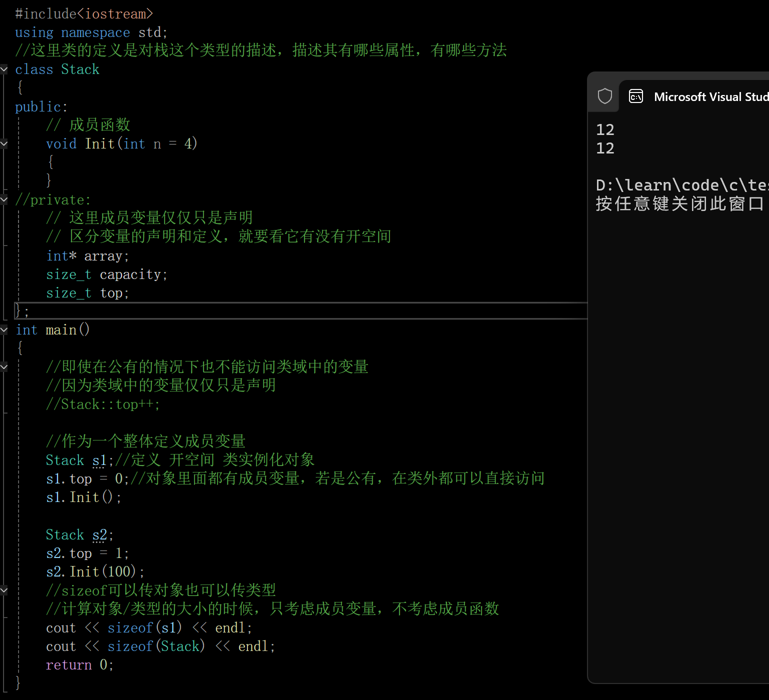The height and width of the screenshot is (700, 769).
Task: Click the 's1.Init();' call
Action: 83,497
